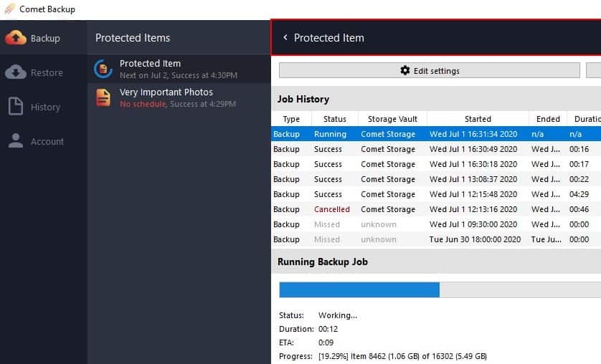
Task: Open the Backup sidebar section
Action: point(43,37)
